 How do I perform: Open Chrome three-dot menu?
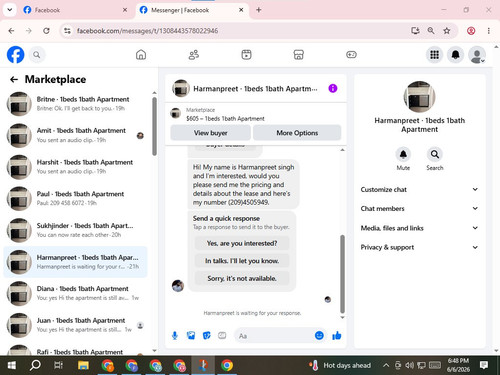[489, 31]
